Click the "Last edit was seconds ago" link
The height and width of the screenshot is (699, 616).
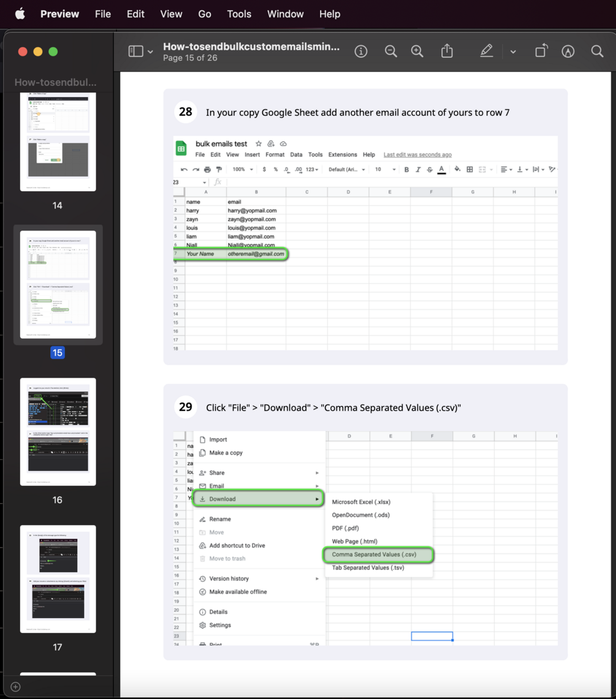coord(417,155)
